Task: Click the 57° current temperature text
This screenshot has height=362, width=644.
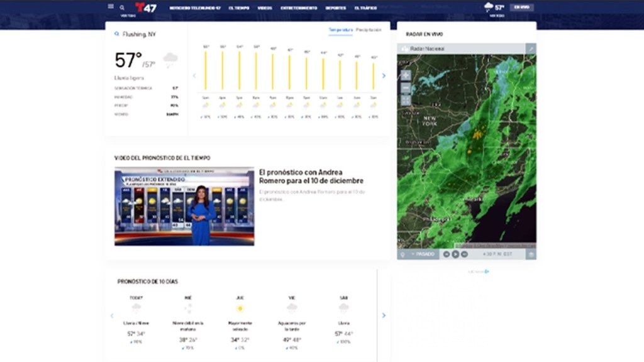Action: point(128,60)
